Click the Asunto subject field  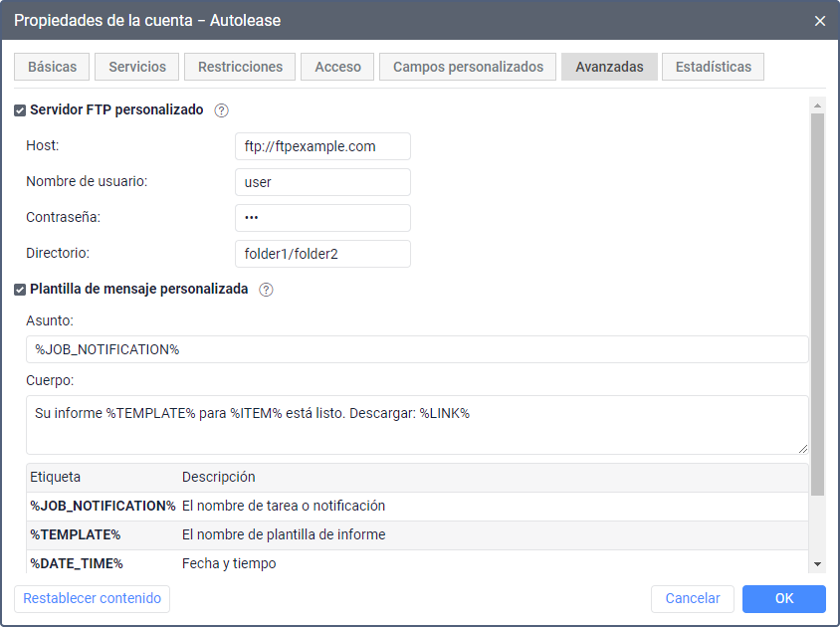coord(417,349)
